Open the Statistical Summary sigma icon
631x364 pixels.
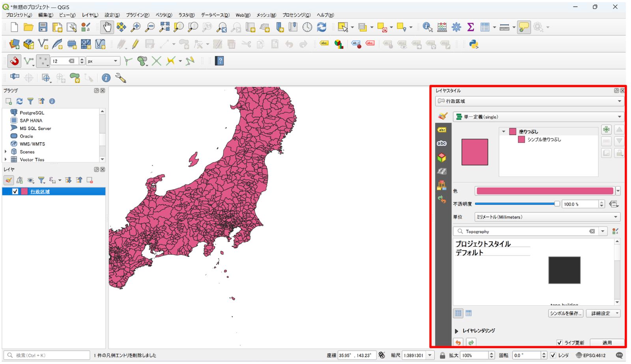[470, 27]
